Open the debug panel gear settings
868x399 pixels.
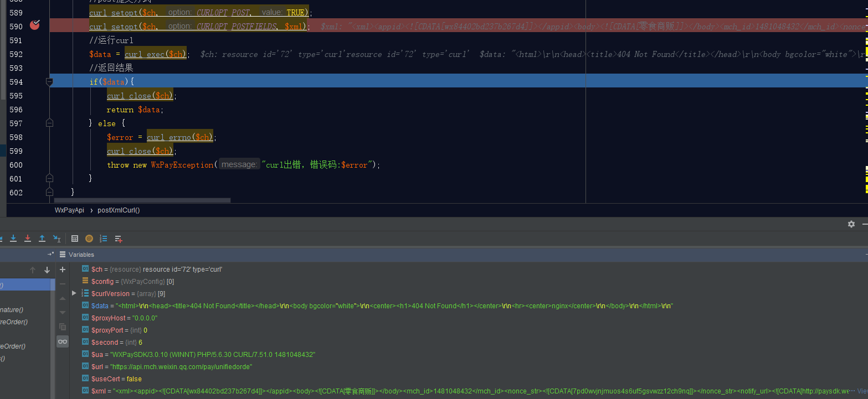851,224
